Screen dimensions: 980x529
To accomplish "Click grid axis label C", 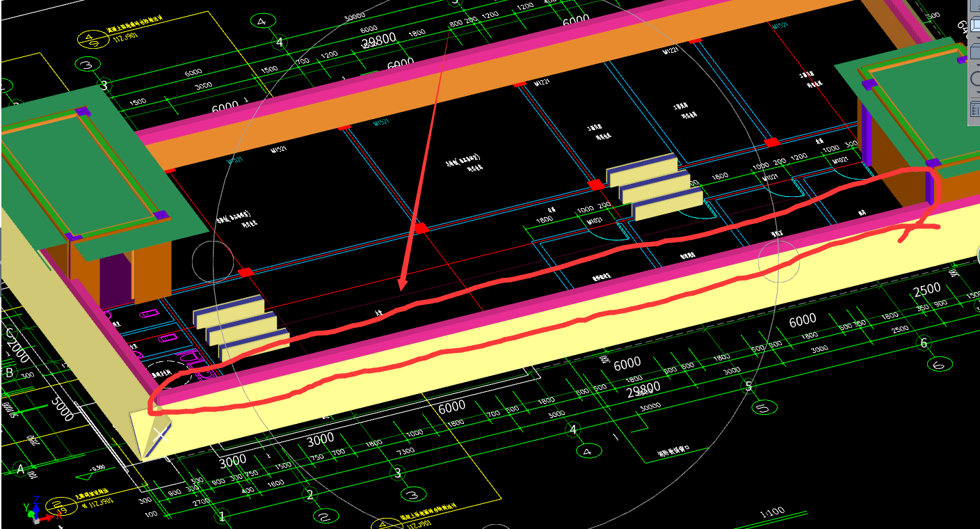I will (x=8, y=333).
